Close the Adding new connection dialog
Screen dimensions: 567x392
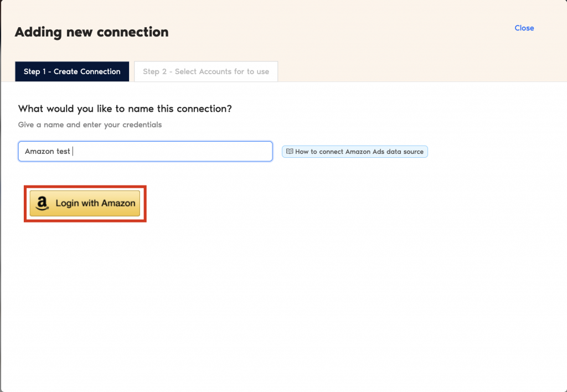coord(524,28)
